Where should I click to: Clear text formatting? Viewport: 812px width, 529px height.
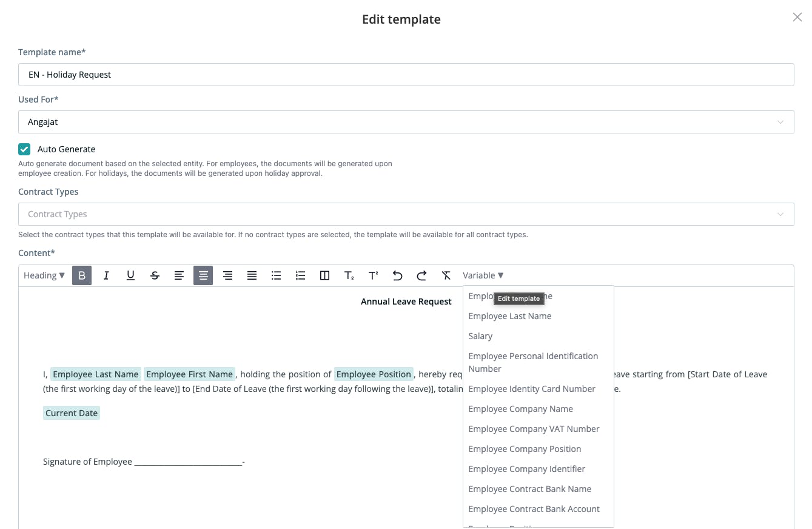pyautogui.click(x=446, y=275)
